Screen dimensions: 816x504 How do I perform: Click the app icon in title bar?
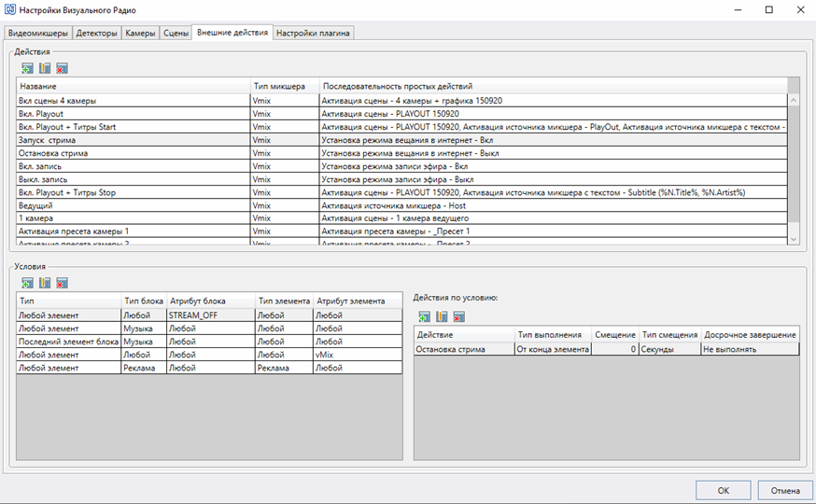click(x=9, y=10)
